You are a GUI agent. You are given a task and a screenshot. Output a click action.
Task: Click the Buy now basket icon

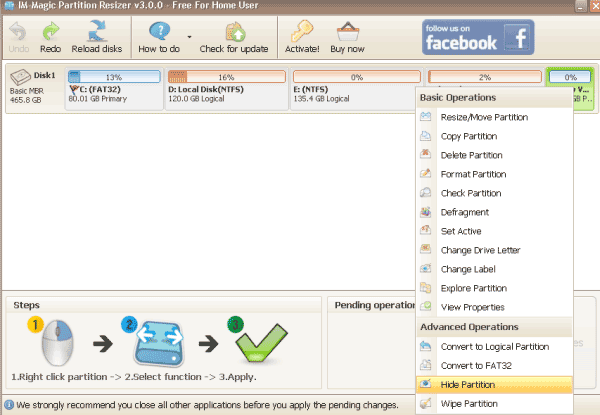point(348,31)
